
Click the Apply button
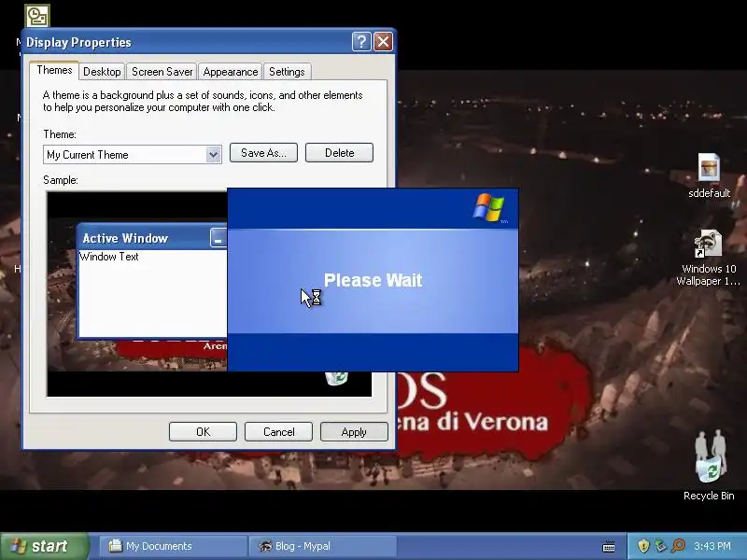[354, 431]
